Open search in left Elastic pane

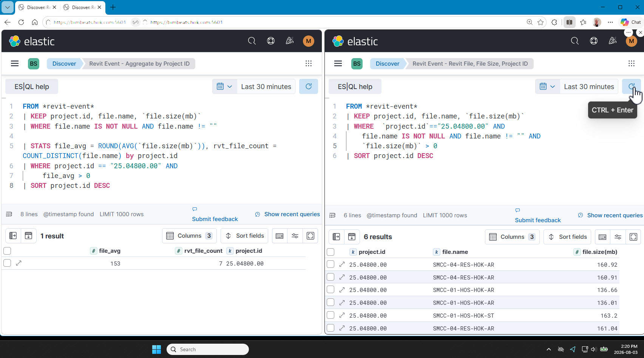[x=252, y=41]
